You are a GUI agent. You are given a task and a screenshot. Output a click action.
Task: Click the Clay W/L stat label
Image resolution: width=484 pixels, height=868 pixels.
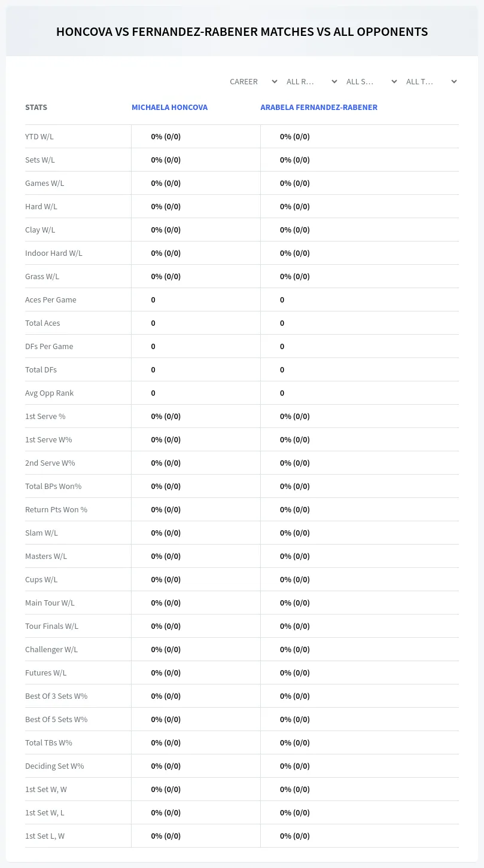(40, 230)
